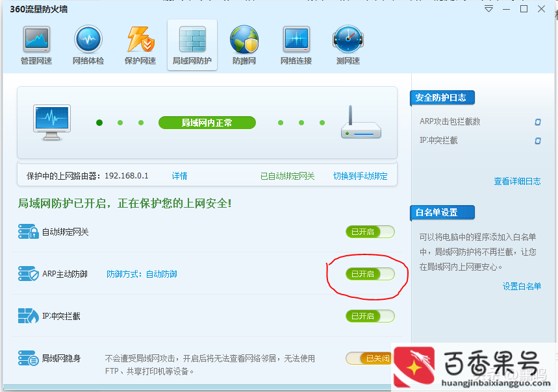Click IP冲突拦截 log count value

tap(538, 141)
